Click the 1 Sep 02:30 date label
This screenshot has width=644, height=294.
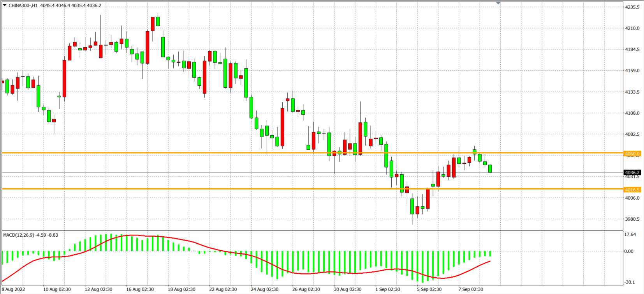point(387,289)
